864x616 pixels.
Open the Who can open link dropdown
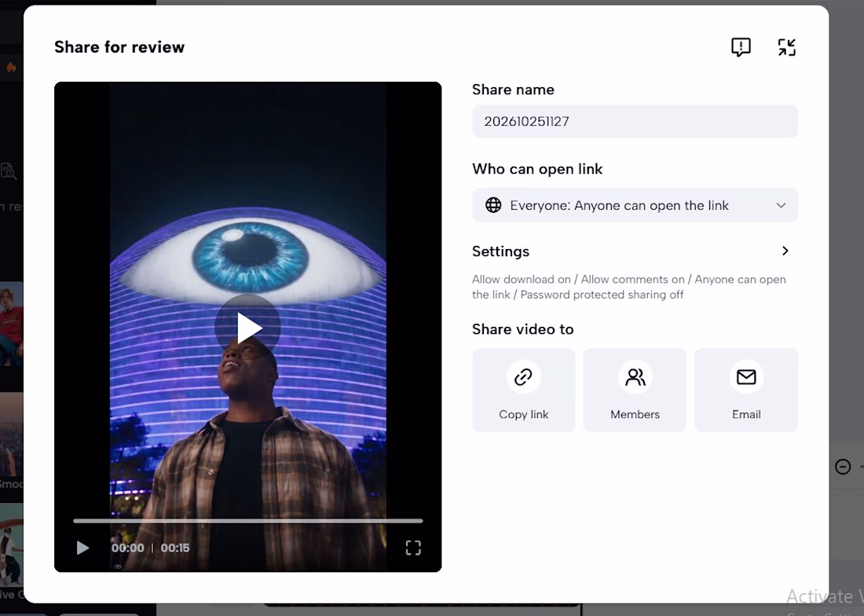point(635,205)
